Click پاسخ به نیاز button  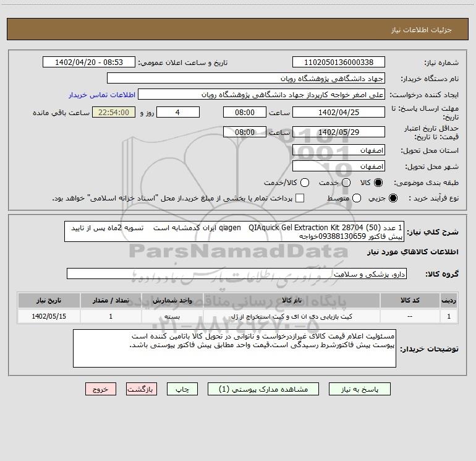point(360,389)
